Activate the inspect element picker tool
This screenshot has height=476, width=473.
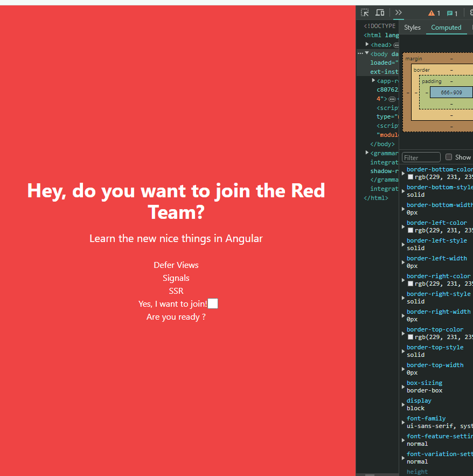(365, 13)
